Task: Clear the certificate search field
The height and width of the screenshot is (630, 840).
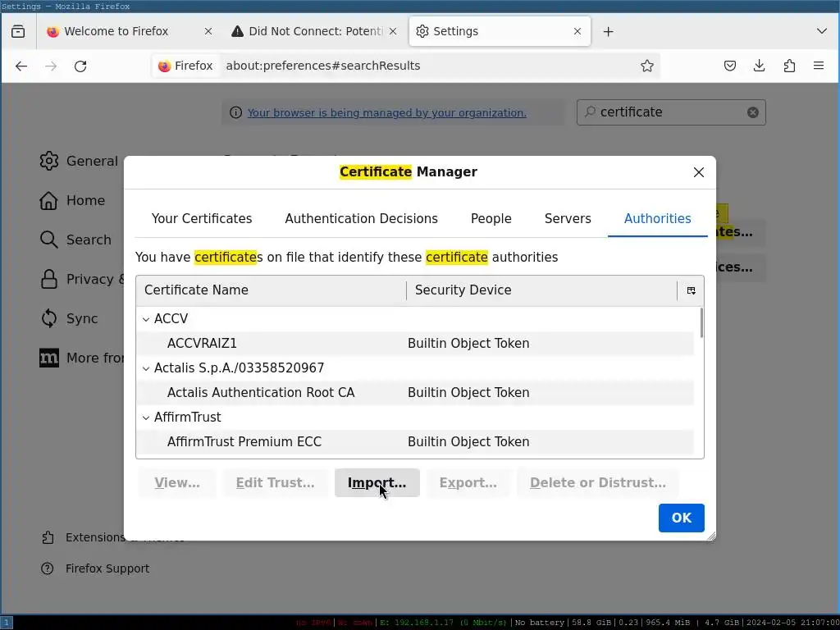Action: click(x=753, y=112)
